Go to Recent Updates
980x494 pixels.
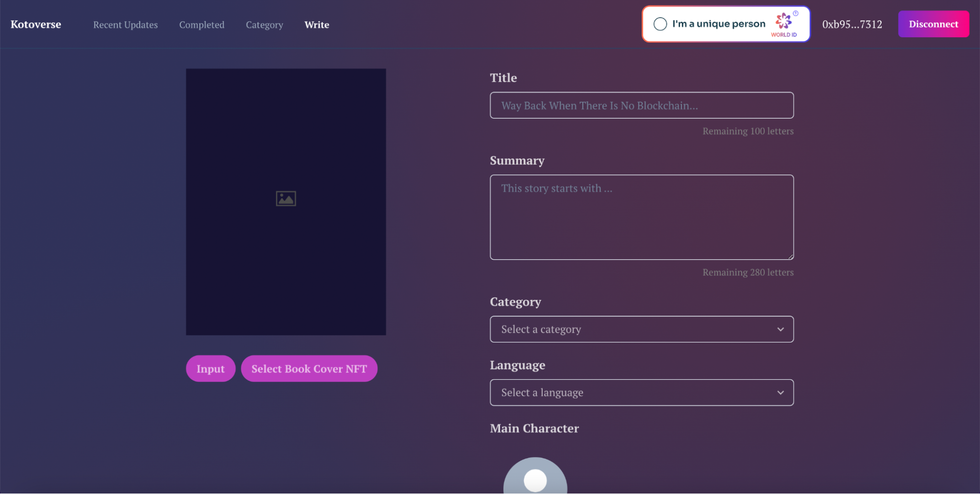(126, 25)
